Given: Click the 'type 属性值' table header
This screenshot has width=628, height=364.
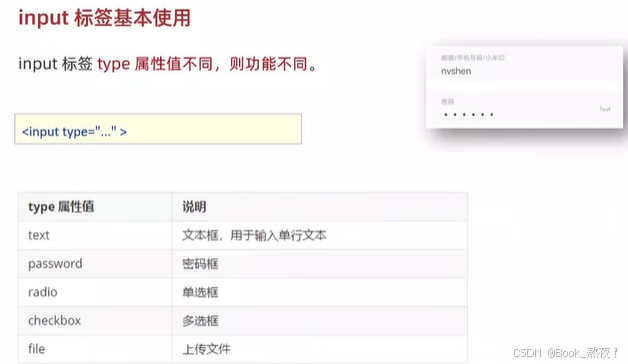Looking at the screenshot, I should (95, 207).
